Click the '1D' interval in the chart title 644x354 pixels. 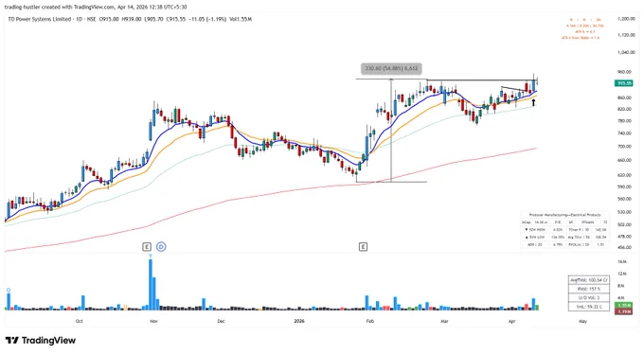click(79, 19)
